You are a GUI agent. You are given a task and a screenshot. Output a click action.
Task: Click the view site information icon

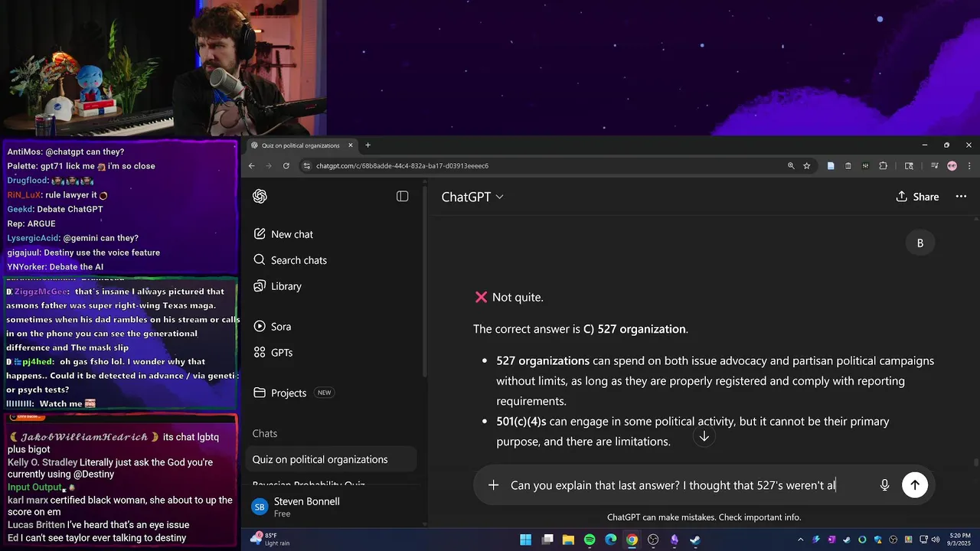click(x=306, y=165)
